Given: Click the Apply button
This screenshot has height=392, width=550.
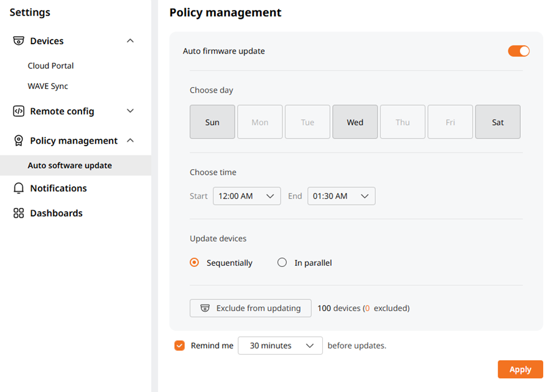Looking at the screenshot, I should 520,370.
